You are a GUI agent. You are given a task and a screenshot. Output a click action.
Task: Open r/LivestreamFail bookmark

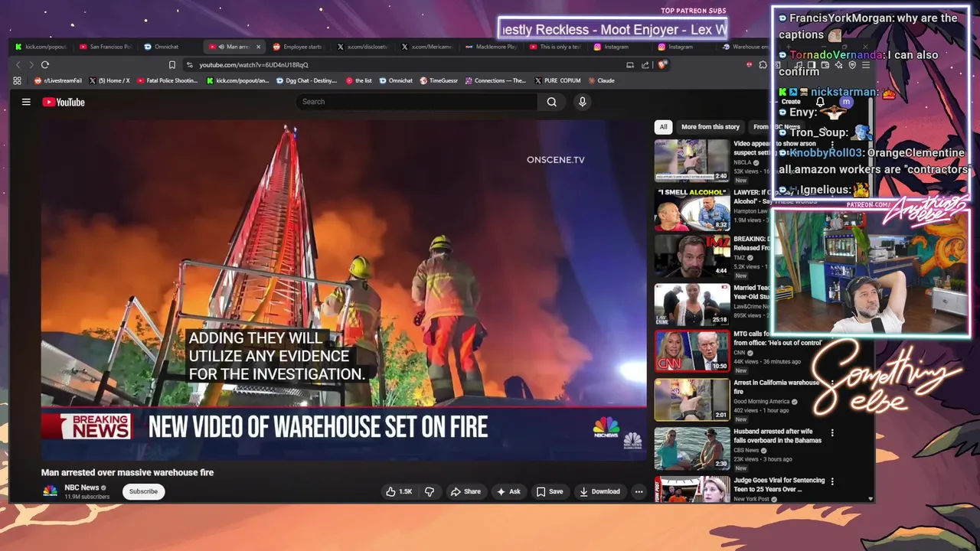pos(58,80)
